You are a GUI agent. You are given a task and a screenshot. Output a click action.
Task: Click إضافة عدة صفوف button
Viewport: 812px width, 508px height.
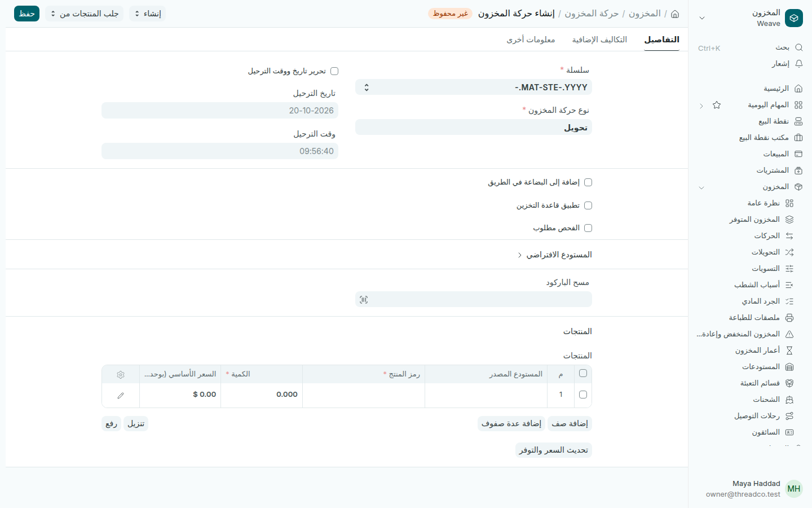coord(511,424)
